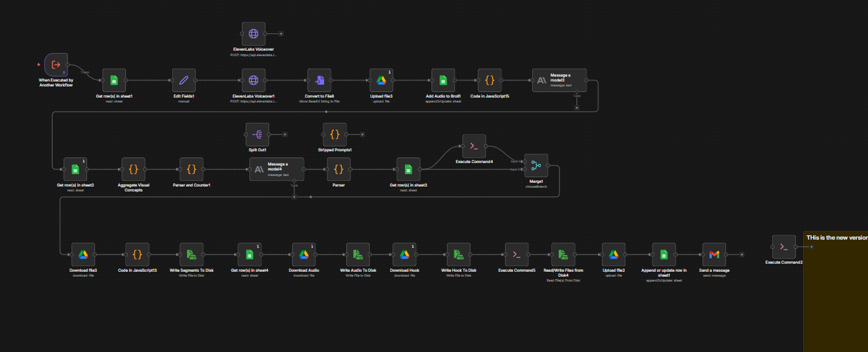The height and width of the screenshot is (352, 868).
Task: Select the unconnected 'ElevenLabs Voiceover' globe node
Action: tap(253, 34)
